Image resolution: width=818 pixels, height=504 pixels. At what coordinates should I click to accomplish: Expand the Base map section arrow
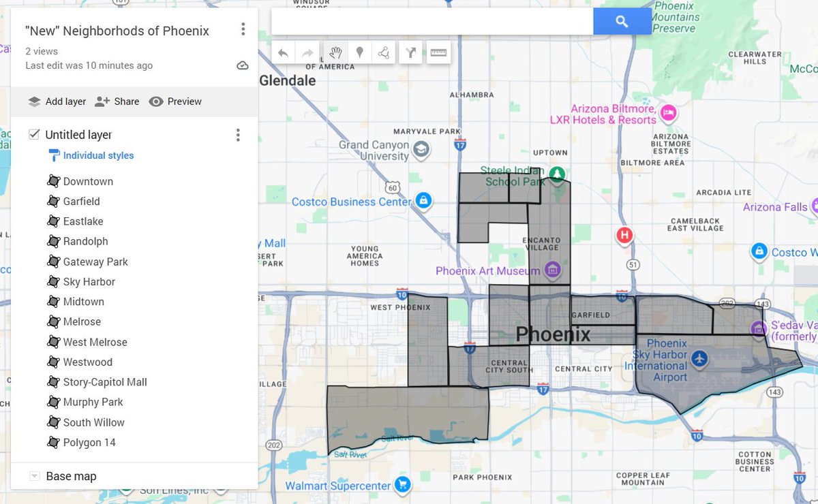click(x=34, y=476)
